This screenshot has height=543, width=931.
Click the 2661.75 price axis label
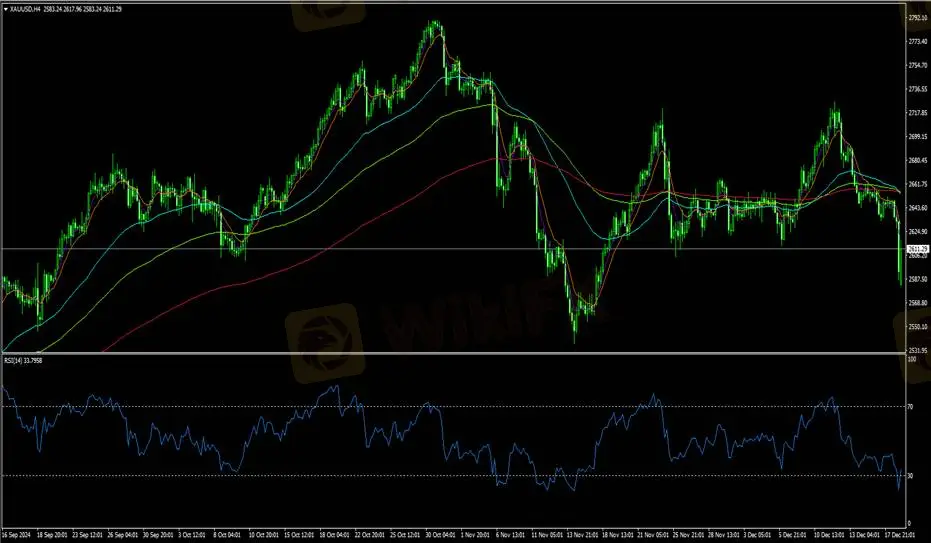pos(918,184)
